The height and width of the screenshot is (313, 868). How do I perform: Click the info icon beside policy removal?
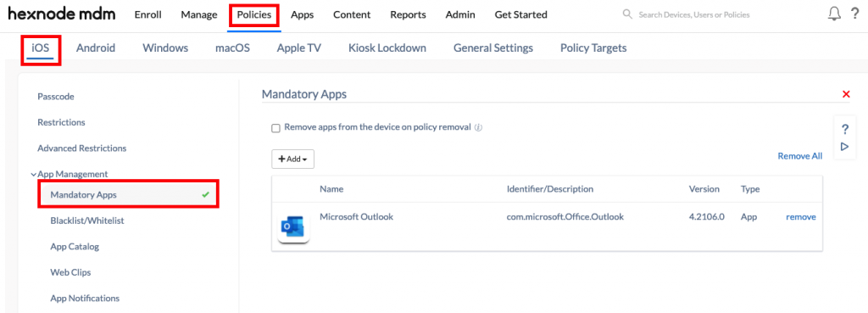coord(478,127)
